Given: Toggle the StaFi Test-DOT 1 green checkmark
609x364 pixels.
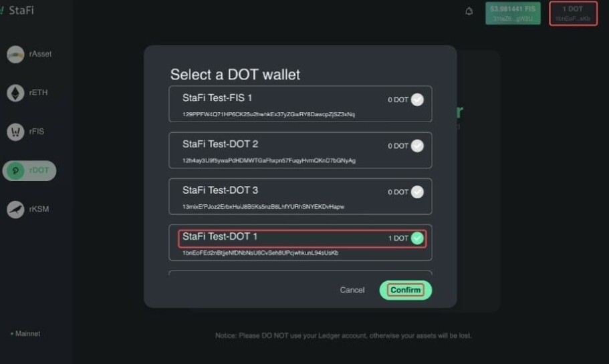Looking at the screenshot, I should click(x=417, y=238).
